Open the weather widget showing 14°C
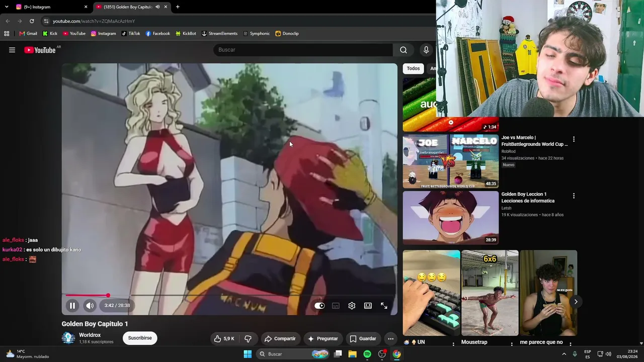Viewport: 644px width, 362px height. pos(28,354)
